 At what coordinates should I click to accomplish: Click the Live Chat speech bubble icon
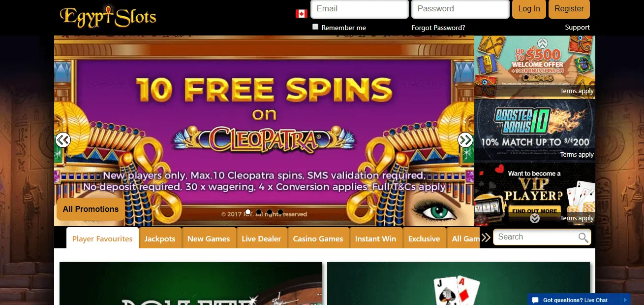coord(536,300)
